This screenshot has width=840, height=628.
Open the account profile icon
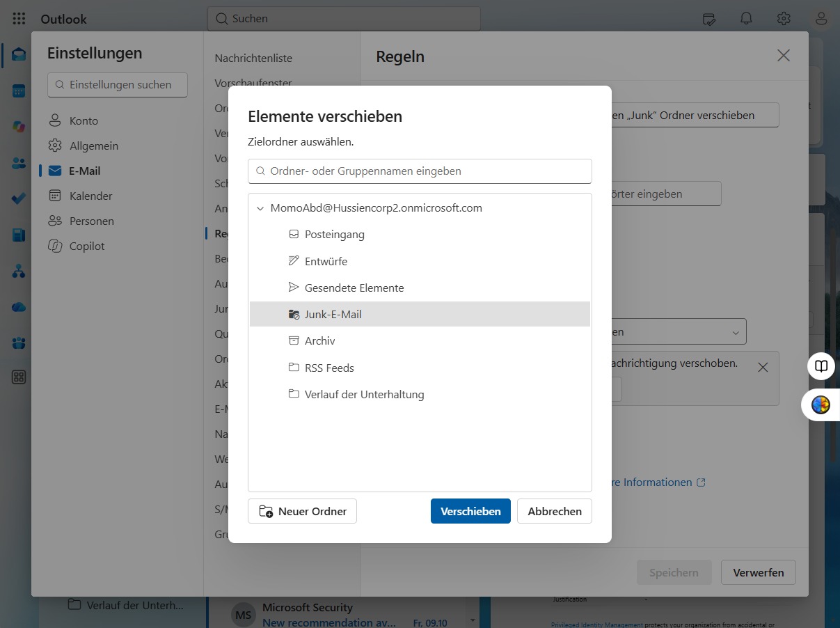(822, 19)
